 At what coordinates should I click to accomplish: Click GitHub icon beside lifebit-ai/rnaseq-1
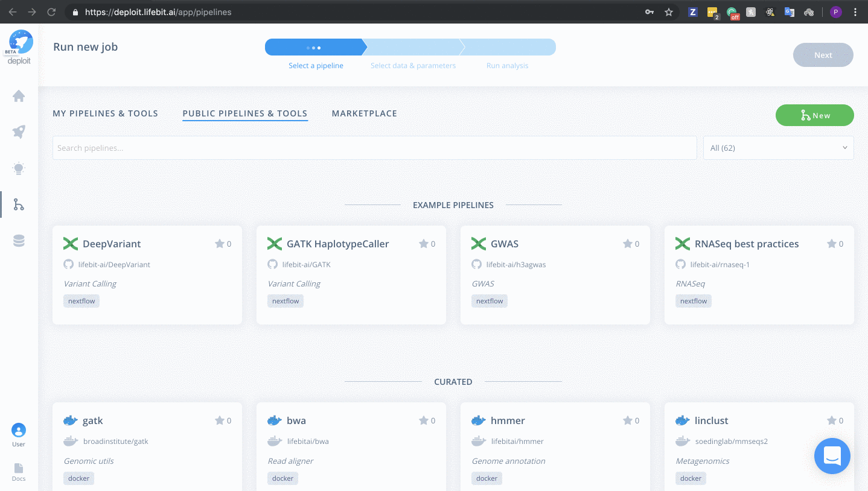[x=680, y=264]
